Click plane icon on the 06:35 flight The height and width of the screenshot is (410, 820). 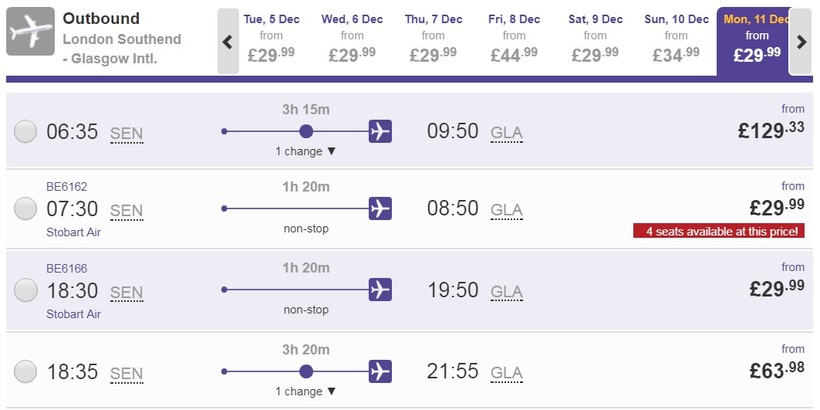380,131
